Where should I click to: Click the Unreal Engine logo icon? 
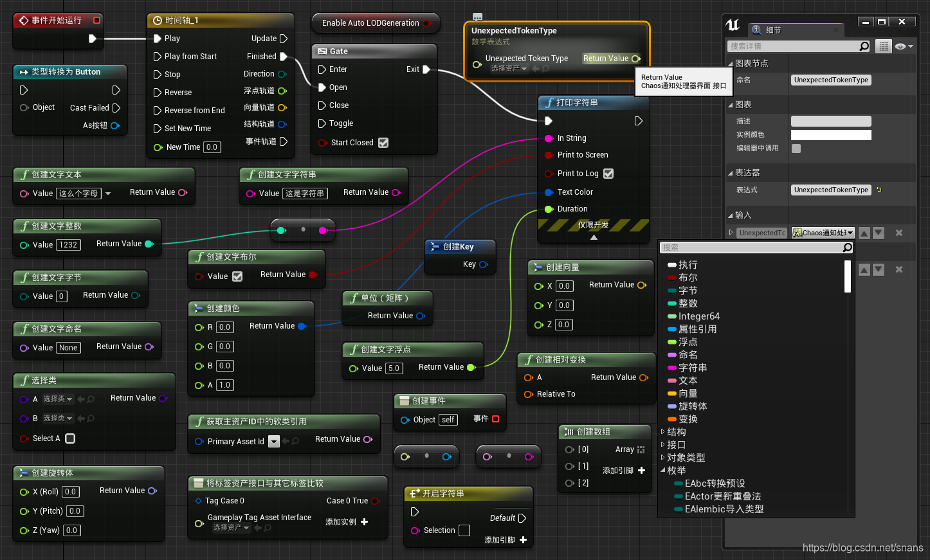733,25
